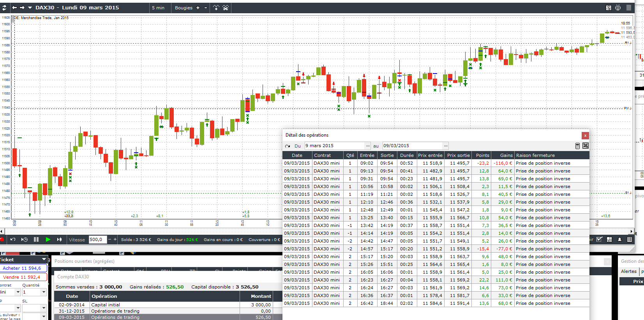The width and height of the screenshot is (644, 320).
Task: Click the grid layout icon at chart bottom right
Action: click(x=609, y=239)
